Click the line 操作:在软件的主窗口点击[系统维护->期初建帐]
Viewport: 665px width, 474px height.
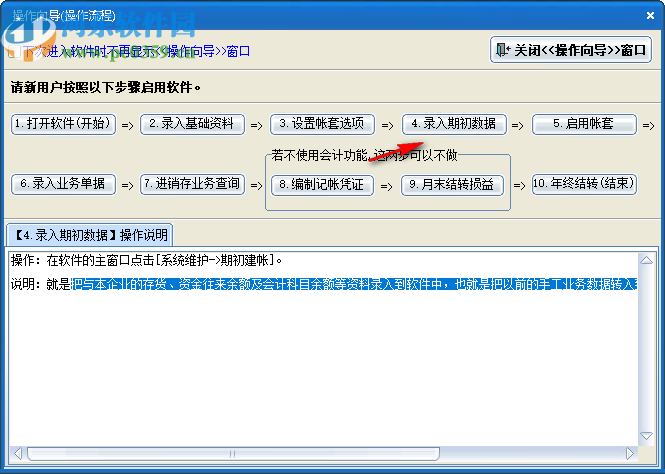click(146, 260)
